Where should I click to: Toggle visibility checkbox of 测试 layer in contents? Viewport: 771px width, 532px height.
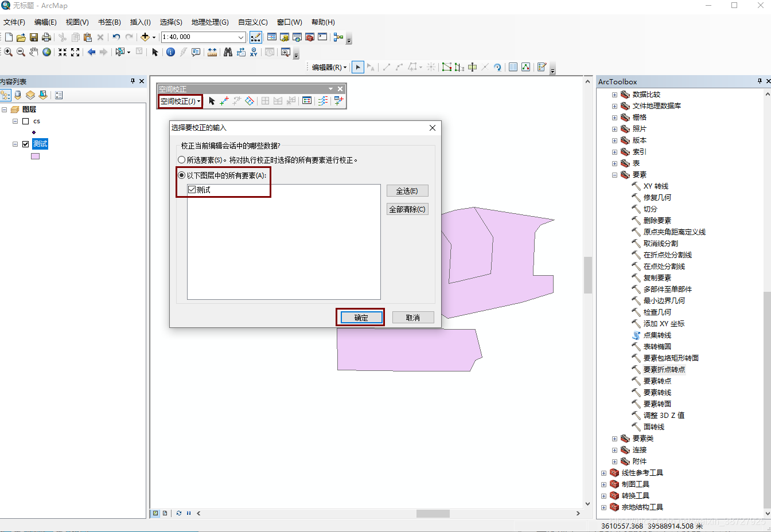(25, 144)
